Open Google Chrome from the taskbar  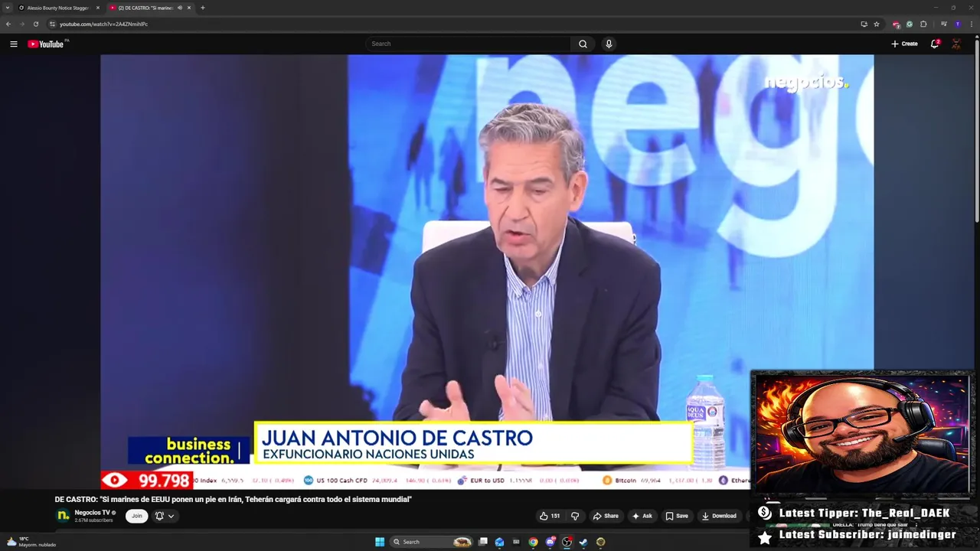(x=533, y=542)
